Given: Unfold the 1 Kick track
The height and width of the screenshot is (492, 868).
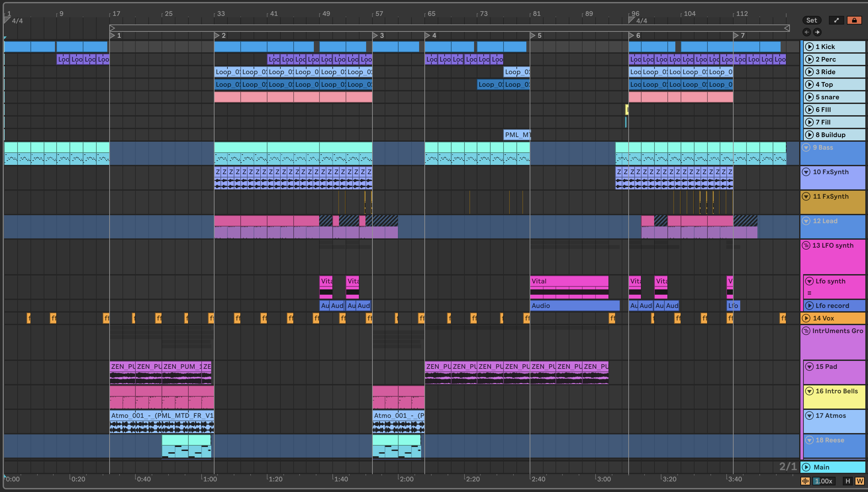Looking at the screenshot, I should (x=809, y=47).
